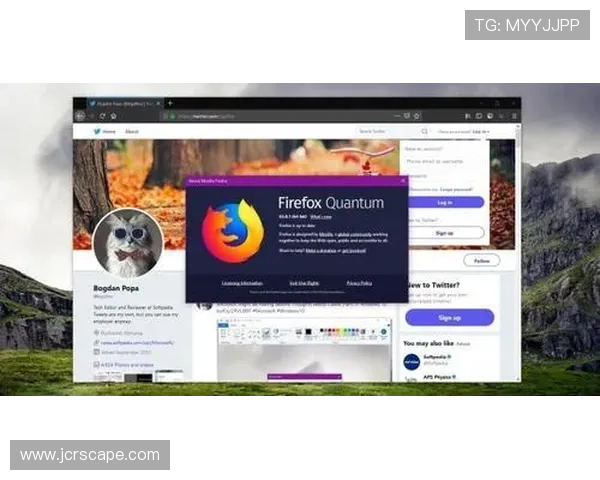Click the Twitter bird Home icon
The width and height of the screenshot is (600, 480).
pos(97,132)
